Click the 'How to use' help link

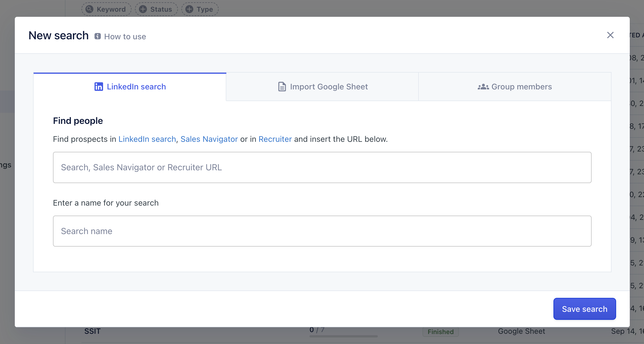(119, 36)
